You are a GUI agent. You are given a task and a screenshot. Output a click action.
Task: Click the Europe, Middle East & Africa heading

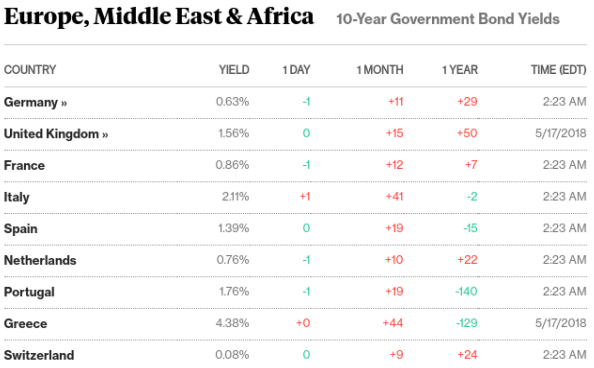click(x=159, y=17)
